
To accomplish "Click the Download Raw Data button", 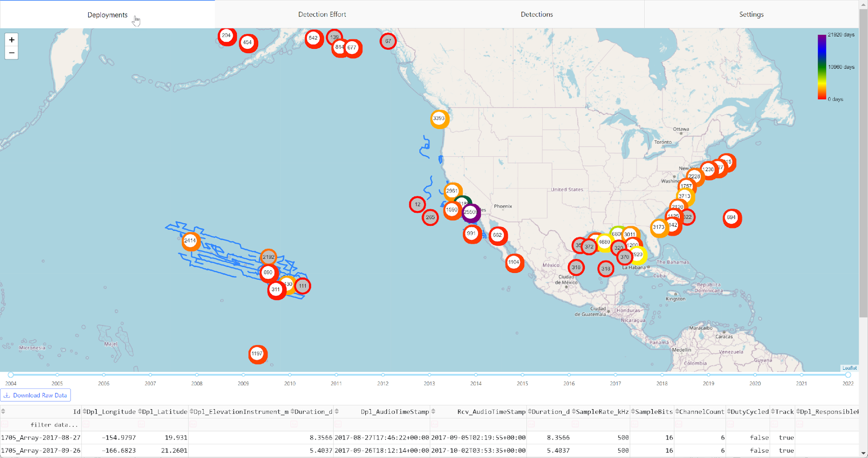I will click(36, 395).
